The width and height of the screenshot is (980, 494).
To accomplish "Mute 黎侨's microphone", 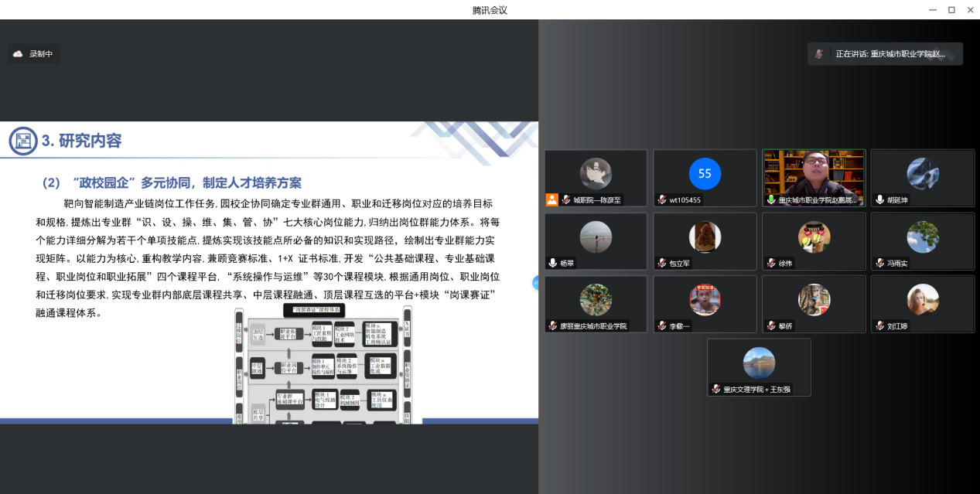I will 770,324.
